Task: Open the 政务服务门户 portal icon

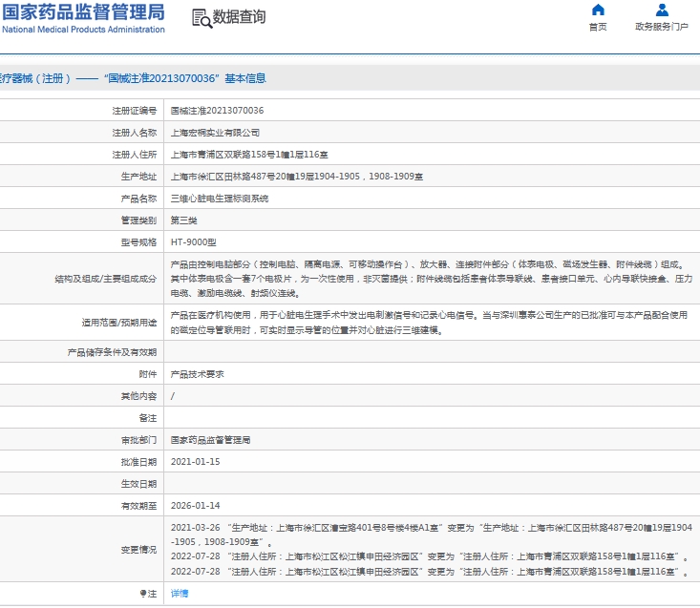Action: 662,10
